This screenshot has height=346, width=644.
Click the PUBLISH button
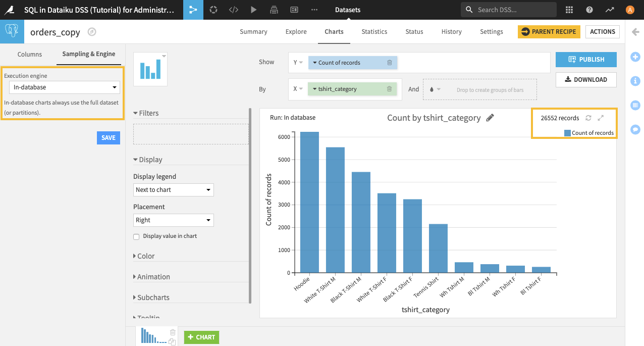(x=586, y=60)
